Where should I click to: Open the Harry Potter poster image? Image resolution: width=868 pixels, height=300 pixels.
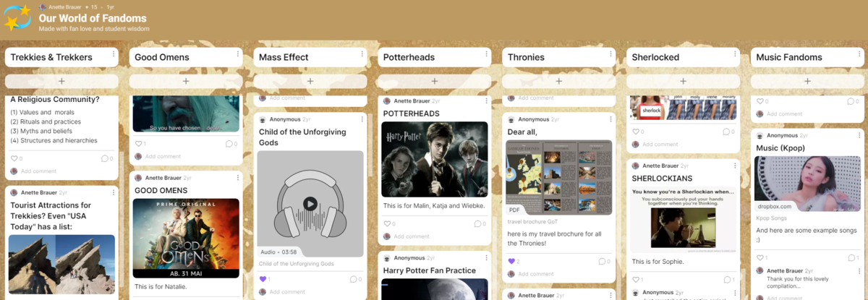[435, 160]
